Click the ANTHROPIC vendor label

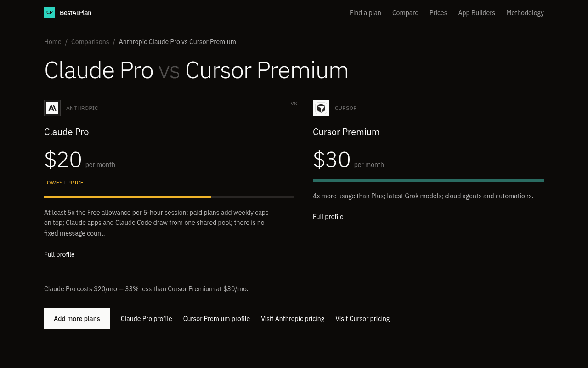(82, 108)
